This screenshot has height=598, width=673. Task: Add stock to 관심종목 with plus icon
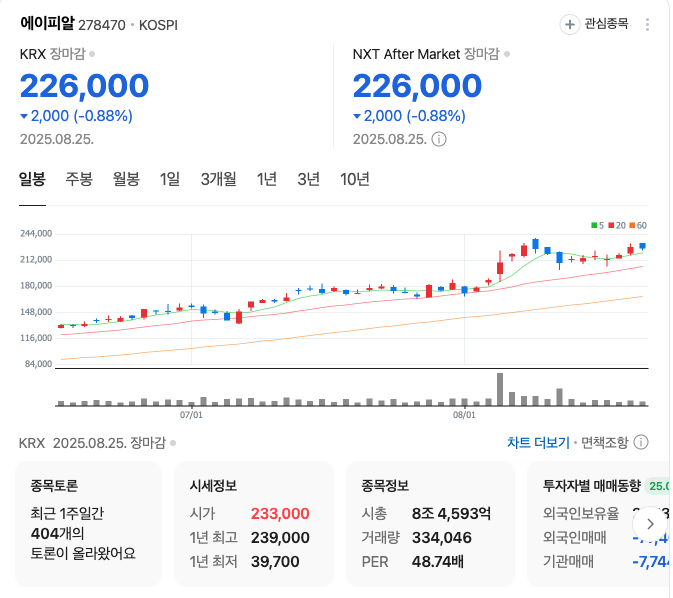(570, 24)
